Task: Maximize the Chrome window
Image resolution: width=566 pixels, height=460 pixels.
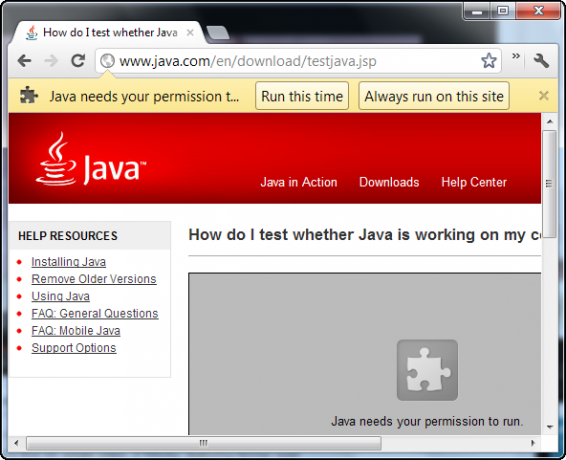Action: click(x=503, y=11)
